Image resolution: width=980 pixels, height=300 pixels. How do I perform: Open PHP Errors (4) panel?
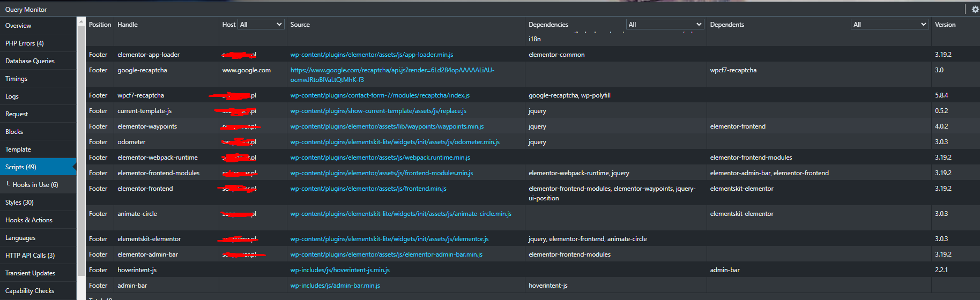[25, 43]
